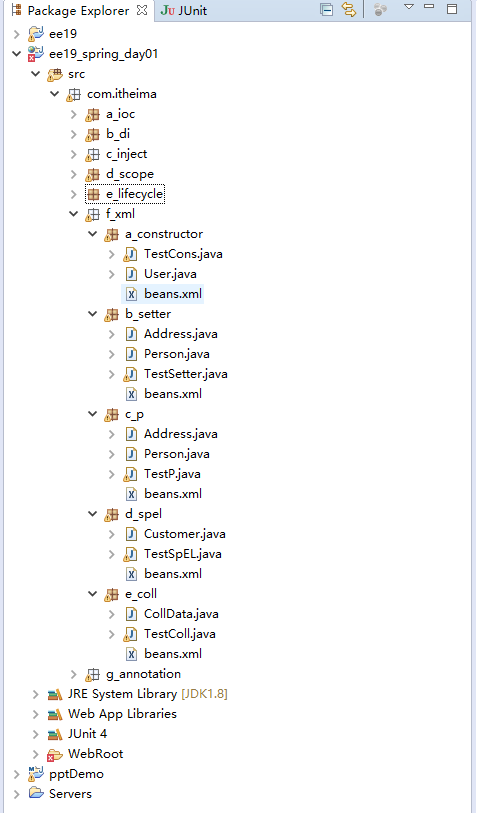Click the Focus on Active Task icon
Screen dimensions: 478x813
click(x=381, y=10)
